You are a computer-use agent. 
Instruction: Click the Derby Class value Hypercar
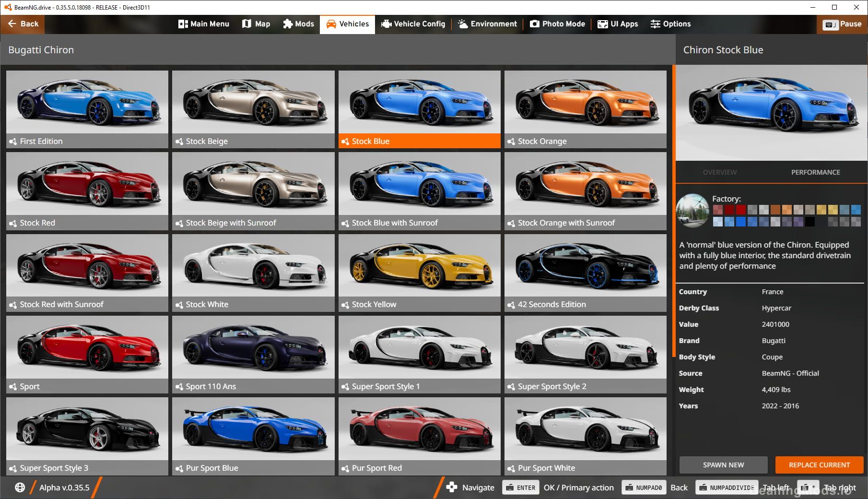(776, 308)
